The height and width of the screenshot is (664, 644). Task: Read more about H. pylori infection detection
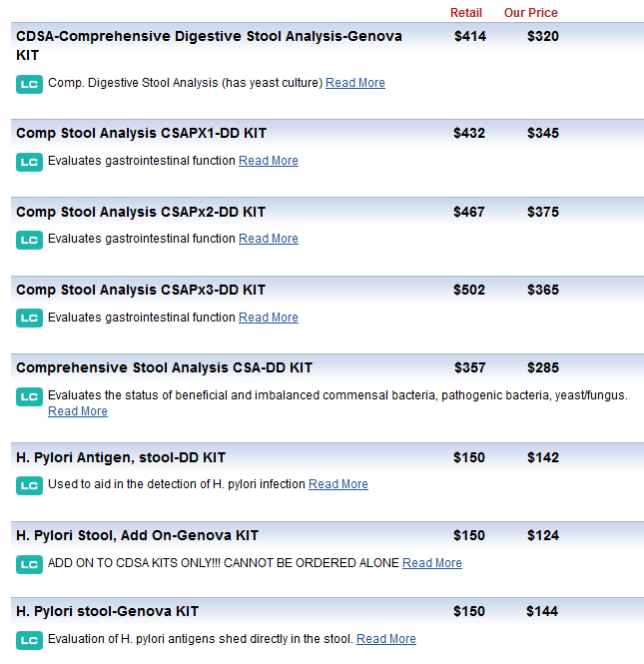point(337,484)
